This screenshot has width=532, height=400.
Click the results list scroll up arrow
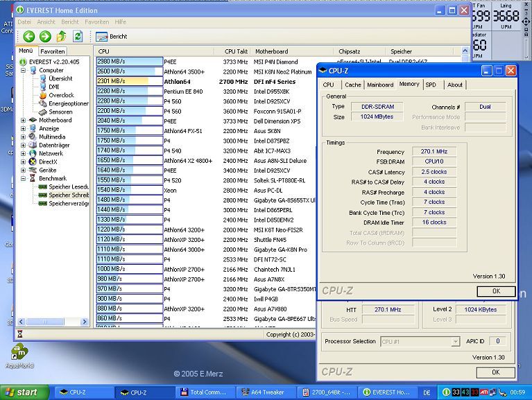tap(465, 51)
